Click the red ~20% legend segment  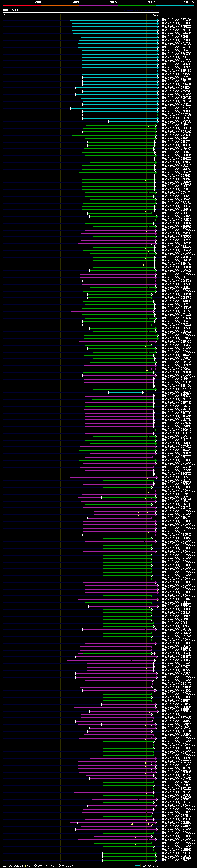(22, 6)
